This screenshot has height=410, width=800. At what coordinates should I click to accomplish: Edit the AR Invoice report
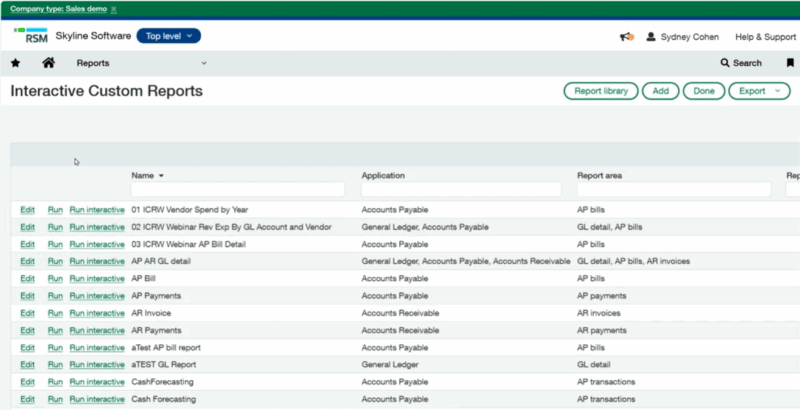point(28,313)
